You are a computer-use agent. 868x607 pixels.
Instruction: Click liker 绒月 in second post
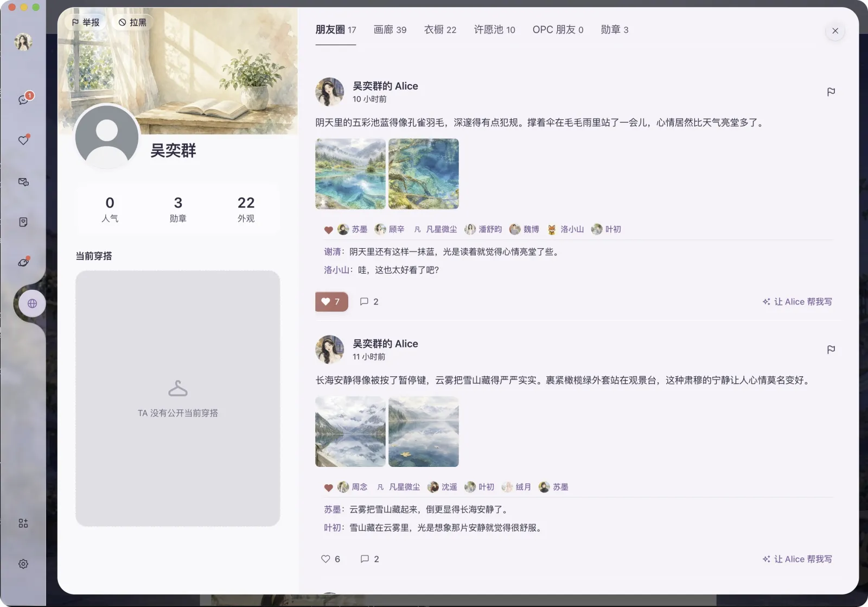516,488
